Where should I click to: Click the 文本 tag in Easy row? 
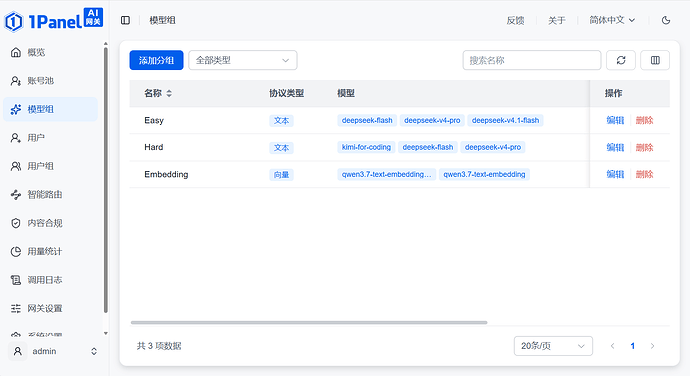281,121
